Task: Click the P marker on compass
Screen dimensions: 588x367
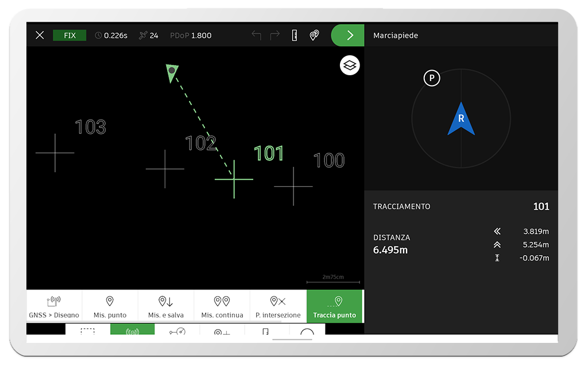Action: point(432,78)
